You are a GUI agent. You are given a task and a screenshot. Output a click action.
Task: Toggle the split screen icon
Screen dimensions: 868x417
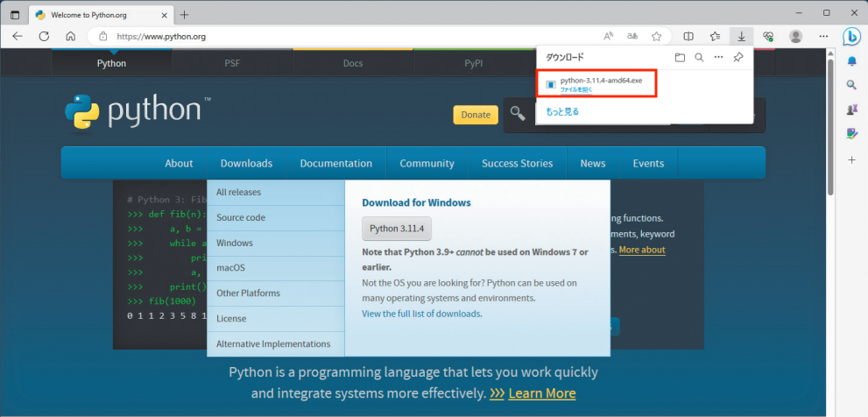[x=688, y=37]
